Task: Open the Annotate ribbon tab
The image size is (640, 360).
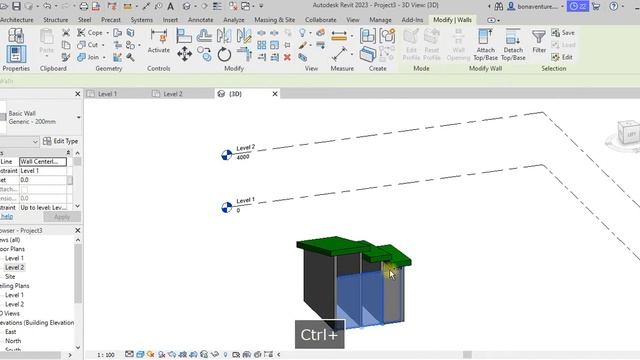Action: point(200,20)
